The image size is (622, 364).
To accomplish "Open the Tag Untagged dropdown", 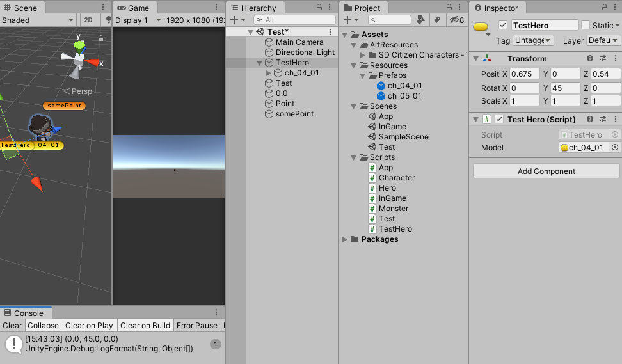I will 533,40.
